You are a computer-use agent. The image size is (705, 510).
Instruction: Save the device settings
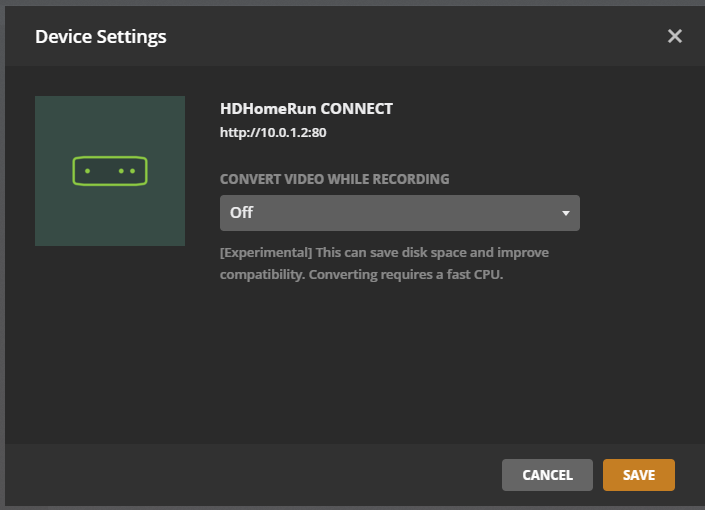click(638, 475)
